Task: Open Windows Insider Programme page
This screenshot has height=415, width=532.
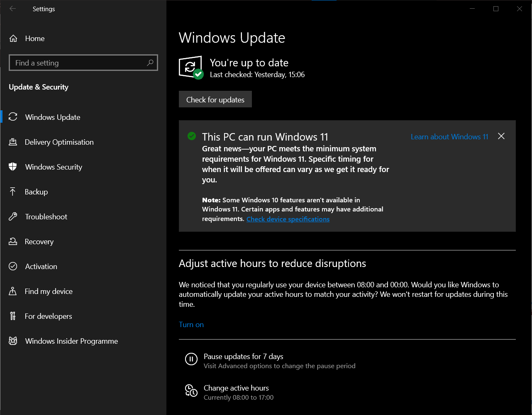Action: point(83,341)
